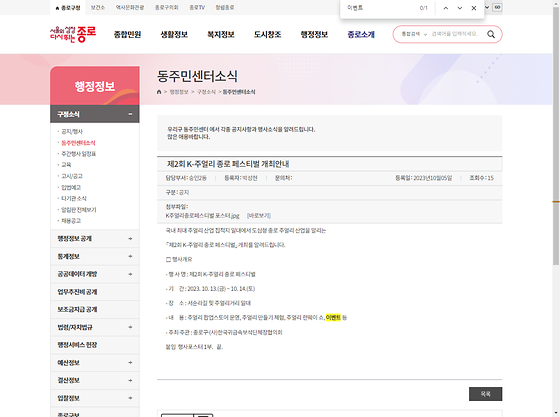Select 타기관 소식 in sidebar submenu

74,198
